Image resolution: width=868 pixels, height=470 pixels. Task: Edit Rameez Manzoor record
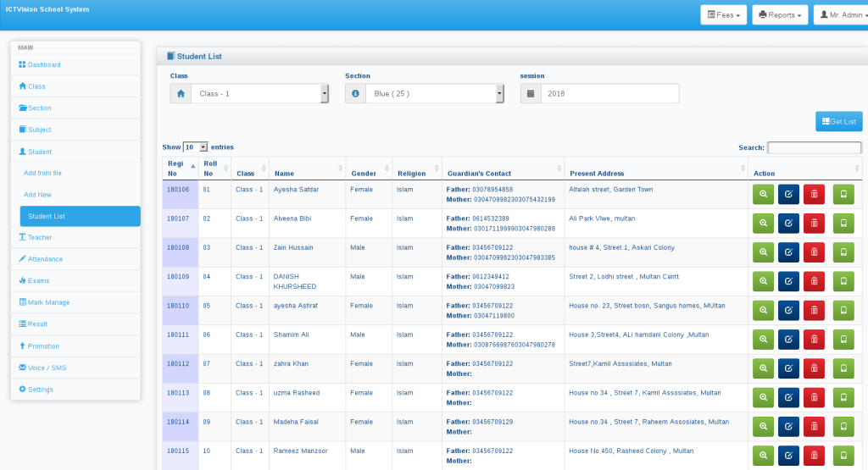[x=788, y=456]
